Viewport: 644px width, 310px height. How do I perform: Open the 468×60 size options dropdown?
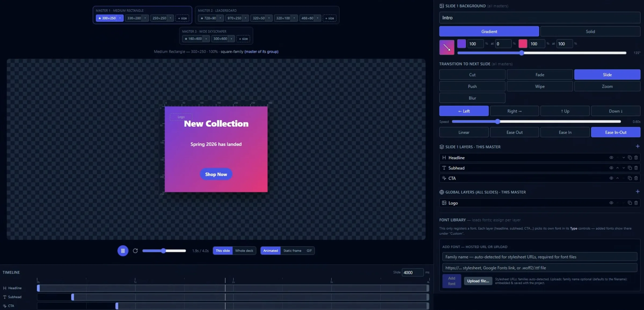coord(317,18)
